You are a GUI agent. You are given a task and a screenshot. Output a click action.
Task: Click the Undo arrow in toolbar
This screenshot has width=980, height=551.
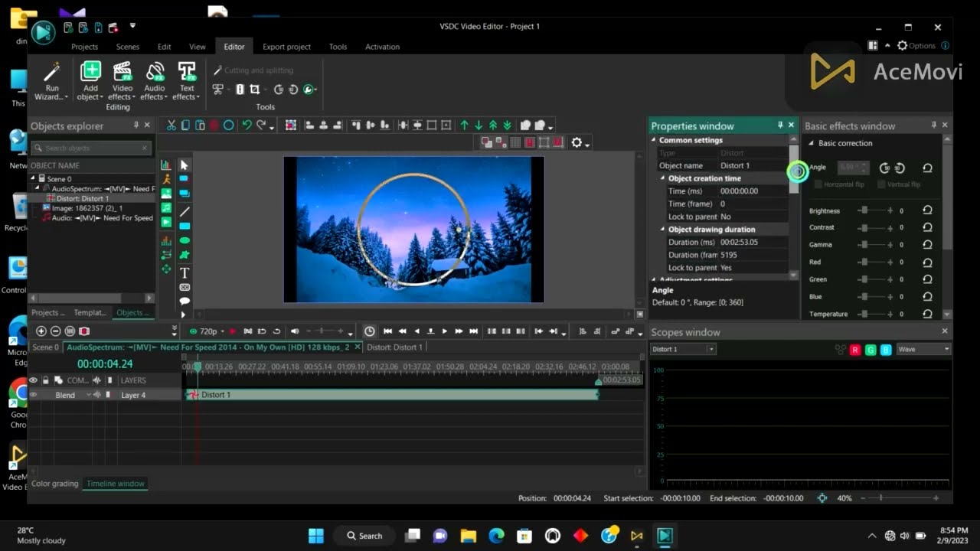click(x=247, y=126)
